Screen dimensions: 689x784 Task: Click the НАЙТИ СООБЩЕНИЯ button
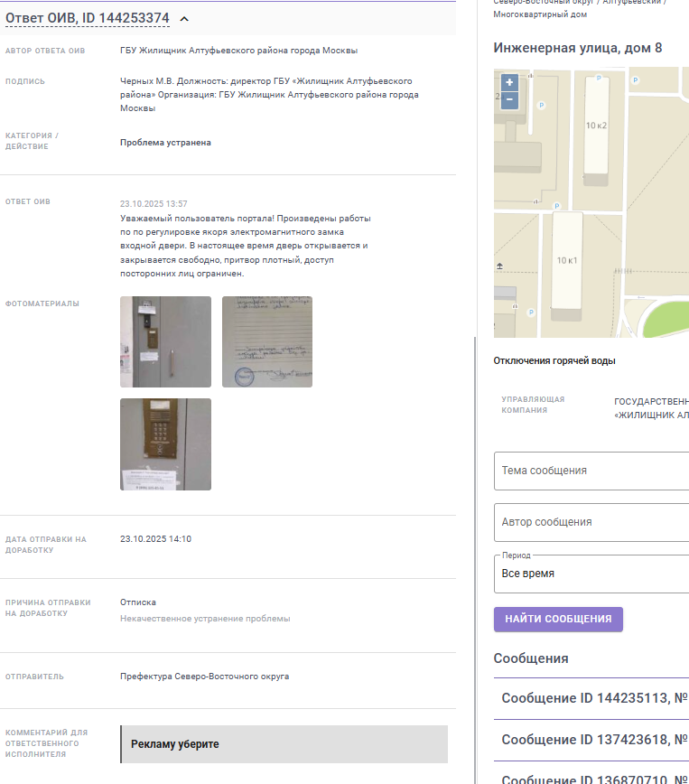click(x=558, y=619)
